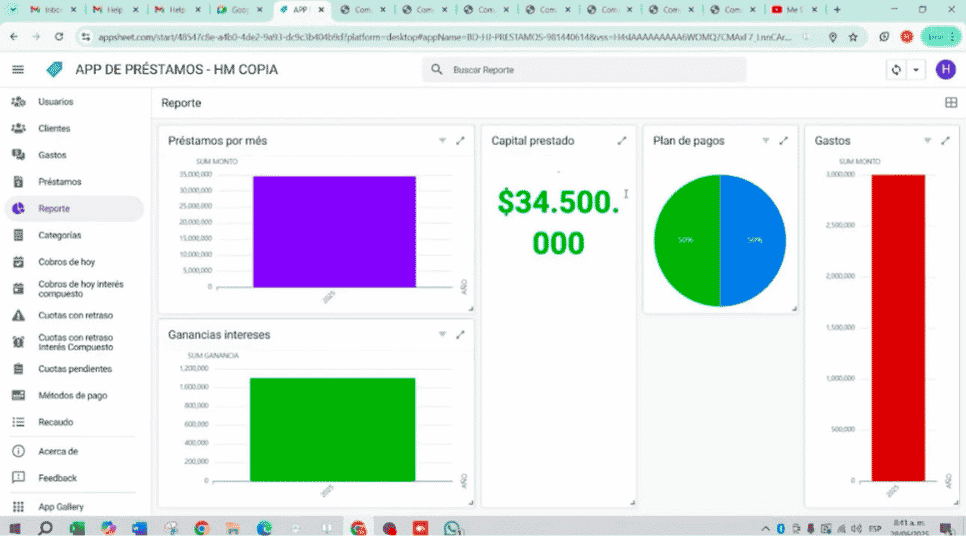966x536 pixels.
Task: Open Cobros de hoy interés compuesto
Action: 74,288
